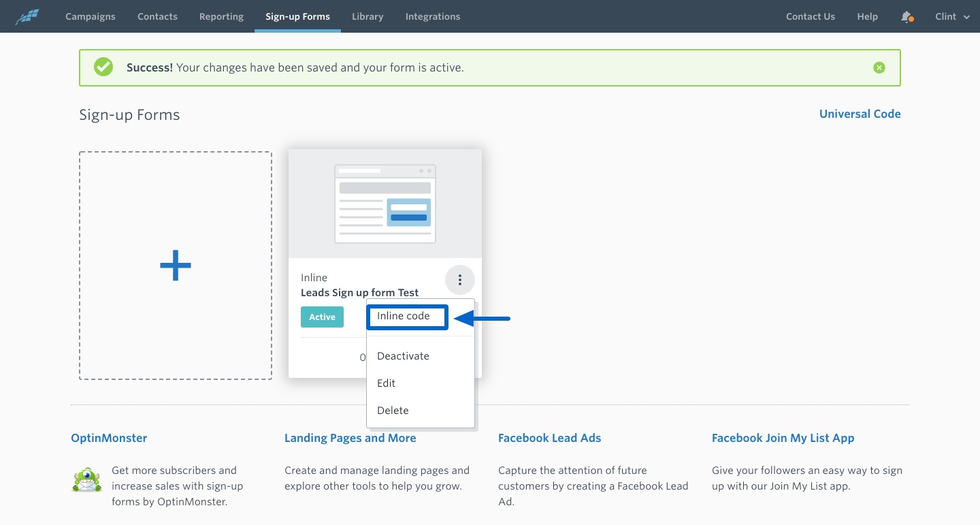Image resolution: width=980 pixels, height=525 pixels.
Task: Click the OptinMonster mascot icon
Action: click(x=86, y=479)
